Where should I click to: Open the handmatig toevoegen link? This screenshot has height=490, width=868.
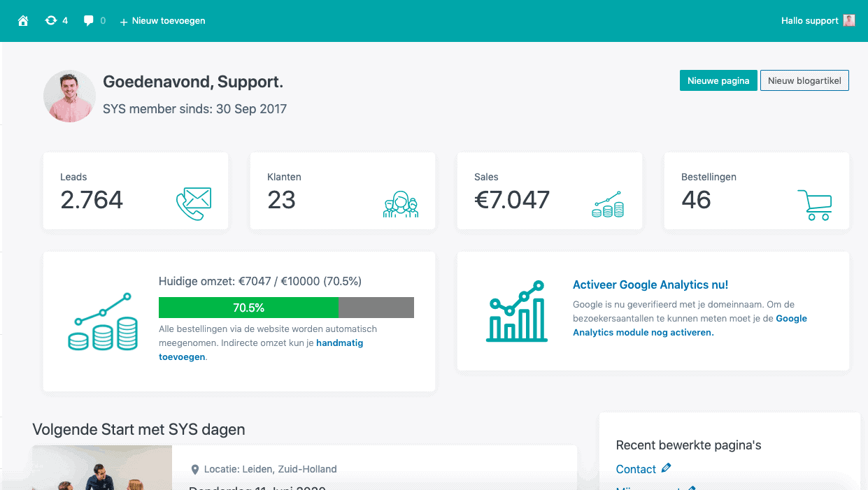click(341, 343)
